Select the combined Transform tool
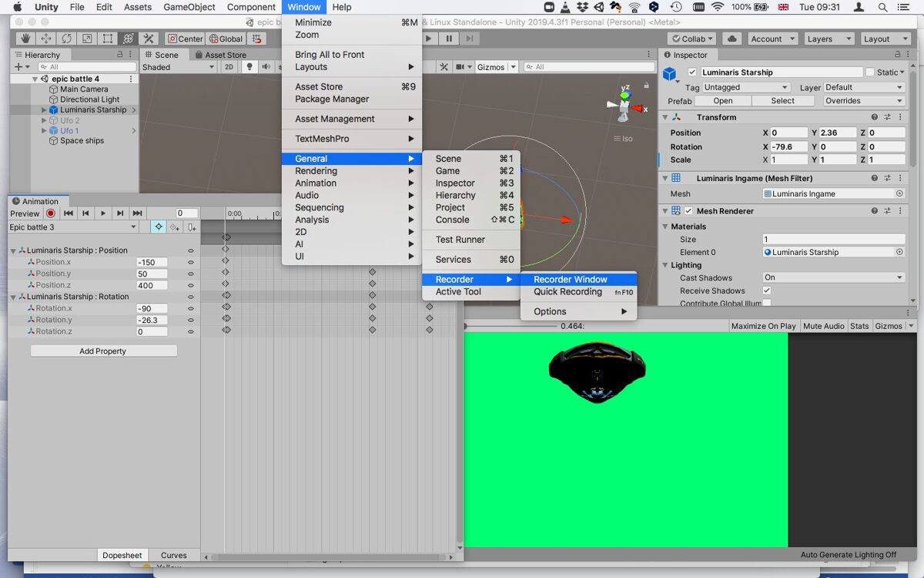Screen dimensions: 924x578 click(x=128, y=39)
